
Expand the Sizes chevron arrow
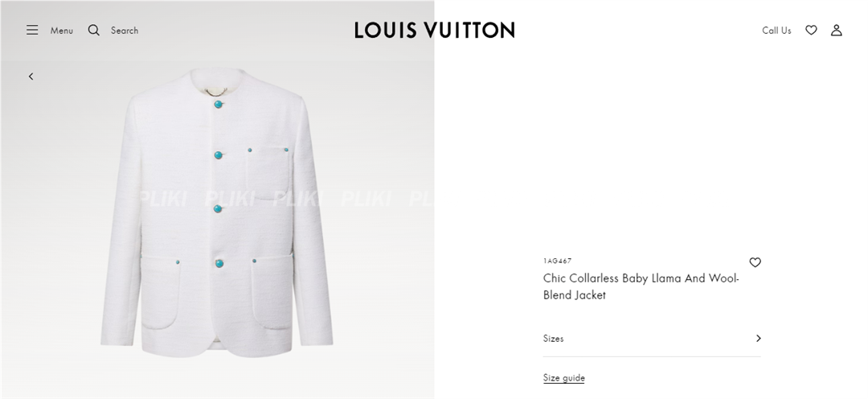point(759,338)
